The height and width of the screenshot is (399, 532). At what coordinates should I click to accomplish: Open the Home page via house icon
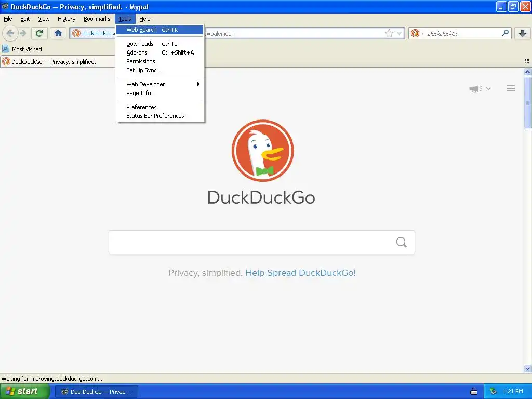58,33
